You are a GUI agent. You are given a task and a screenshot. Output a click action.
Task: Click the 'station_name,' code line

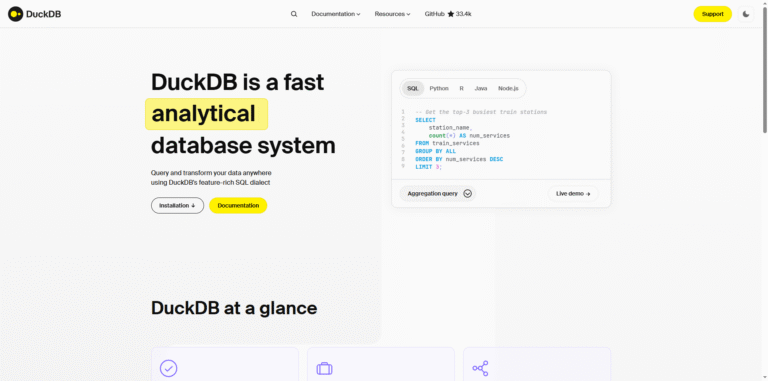tap(450, 128)
